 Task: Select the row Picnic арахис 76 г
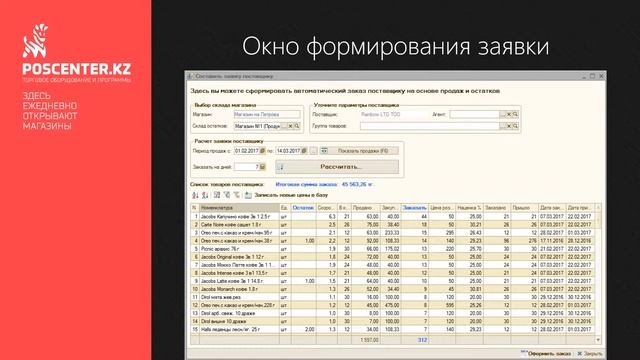pos(392,249)
